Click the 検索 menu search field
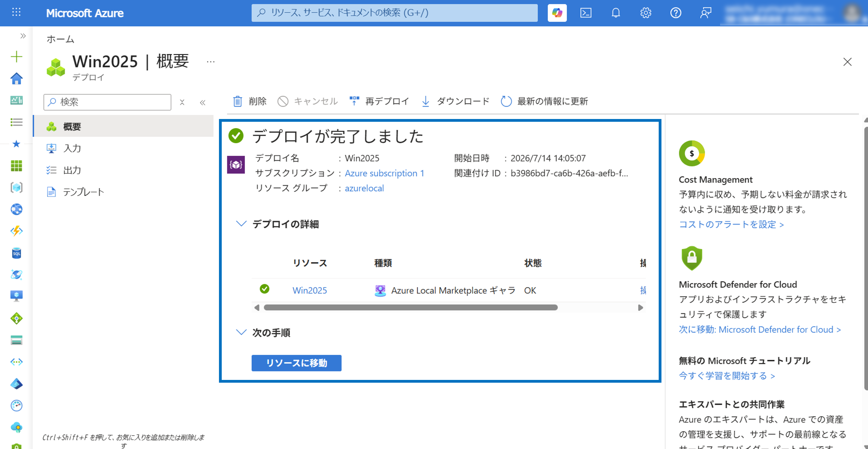Screen dimensions: 868x449 point(107,102)
